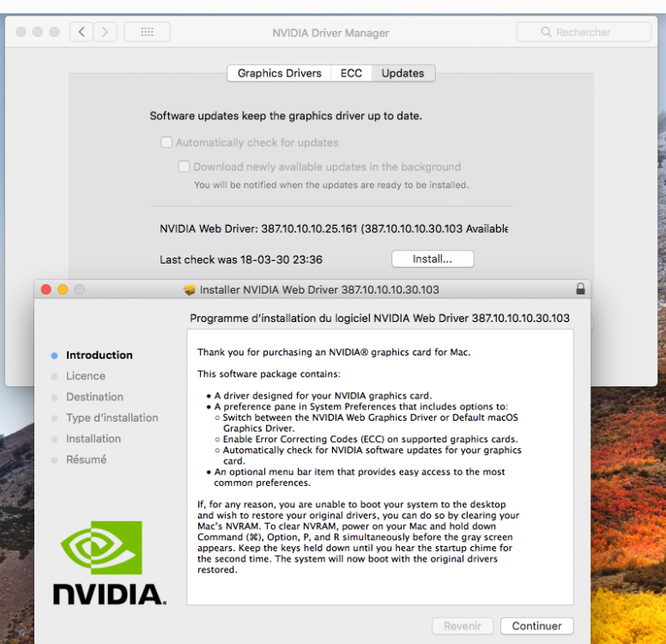Select the Introduction step in installer sidebar

click(99, 355)
